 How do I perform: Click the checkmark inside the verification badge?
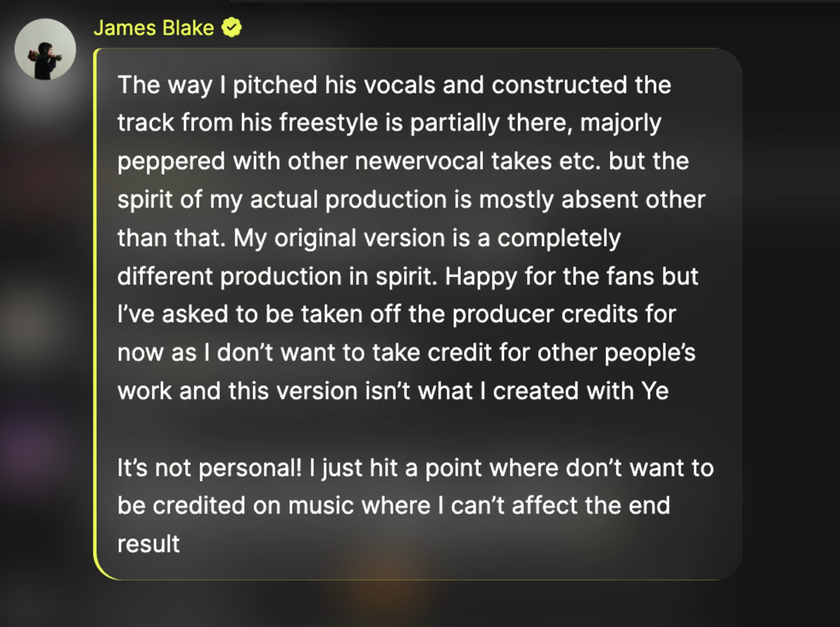point(232,28)
